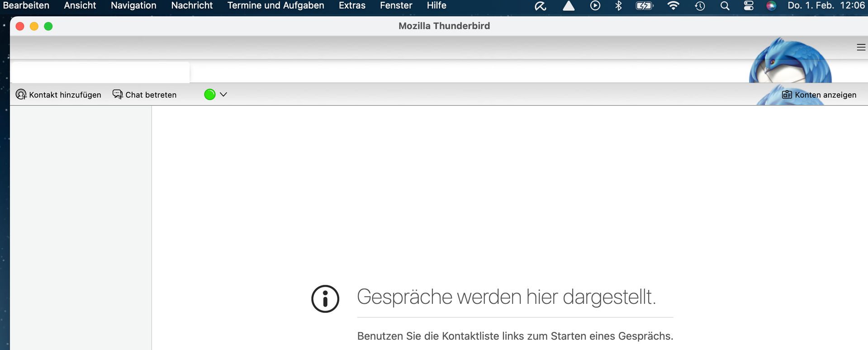The width and height of the screenshot is (868, 350).
Task: Open the macOS Control Center icon
Action: pos(749,6)
